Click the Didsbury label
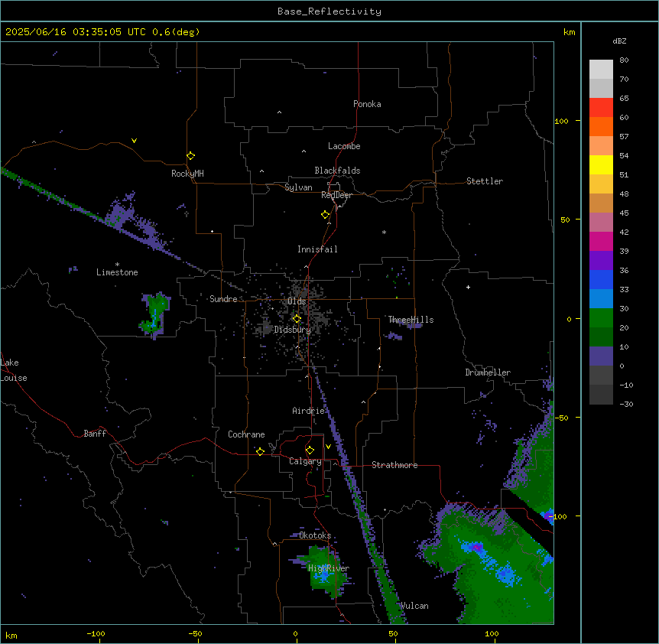659x644 pixels. coord(293,330)
